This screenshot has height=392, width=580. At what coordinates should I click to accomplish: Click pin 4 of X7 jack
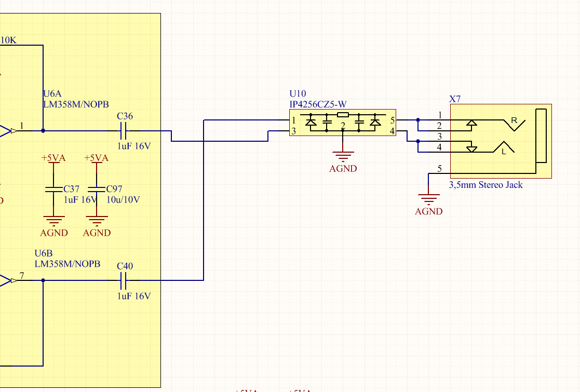pyautogui.click(x=439, y=147)
